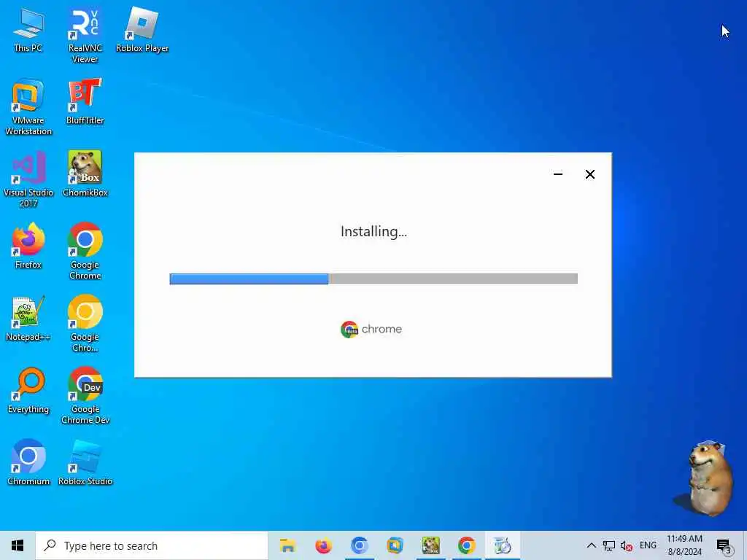
Task: Click the Chrome Beta logo in installer
Action: [x=349, y=329]
